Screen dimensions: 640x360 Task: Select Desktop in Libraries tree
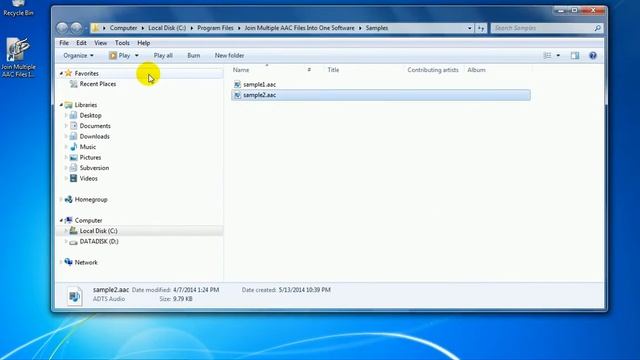coord(90,116)
